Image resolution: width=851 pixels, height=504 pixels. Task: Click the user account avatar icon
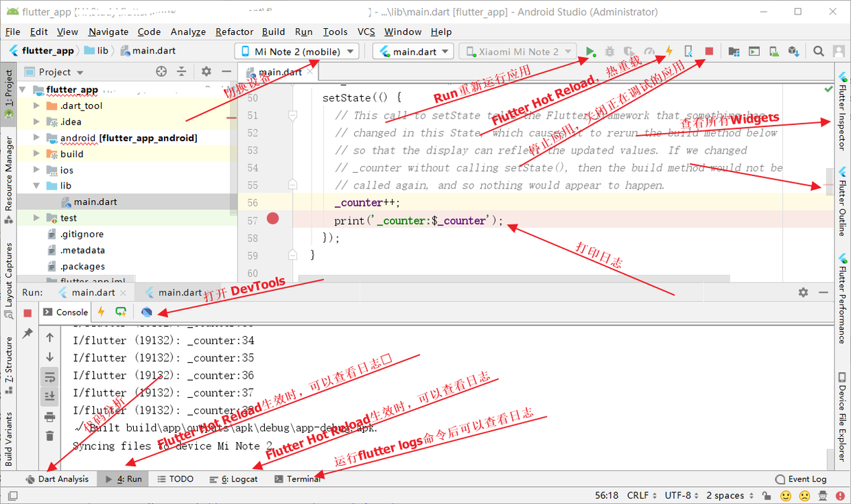(x=839, y=51)
